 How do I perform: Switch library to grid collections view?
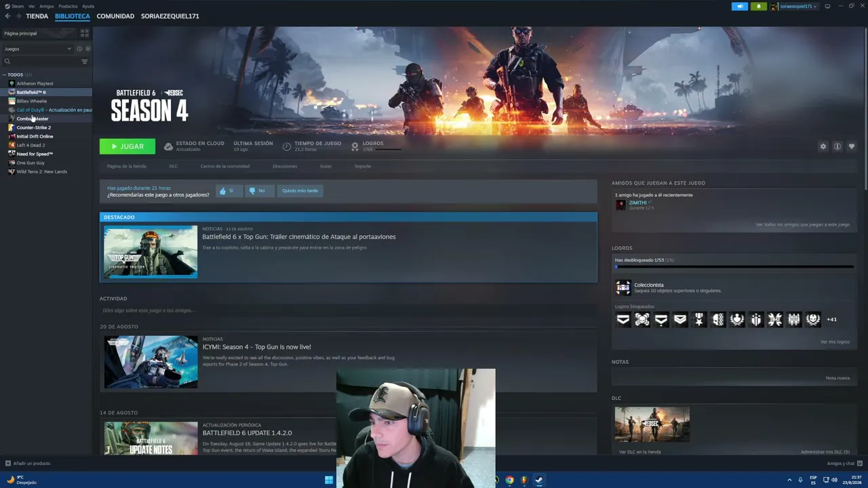click(85, 33)
